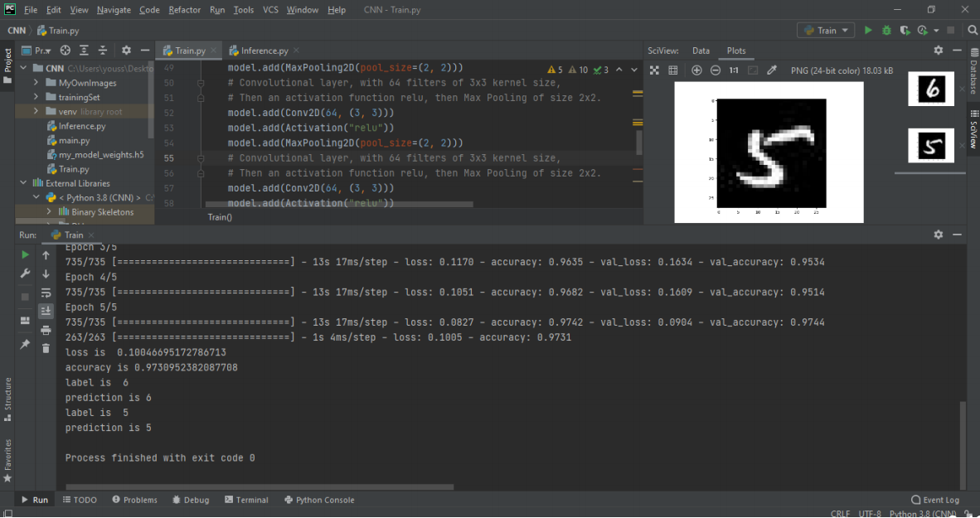Expand all items in Project panel
Viewport: 980px width, 518px height.
84,51
